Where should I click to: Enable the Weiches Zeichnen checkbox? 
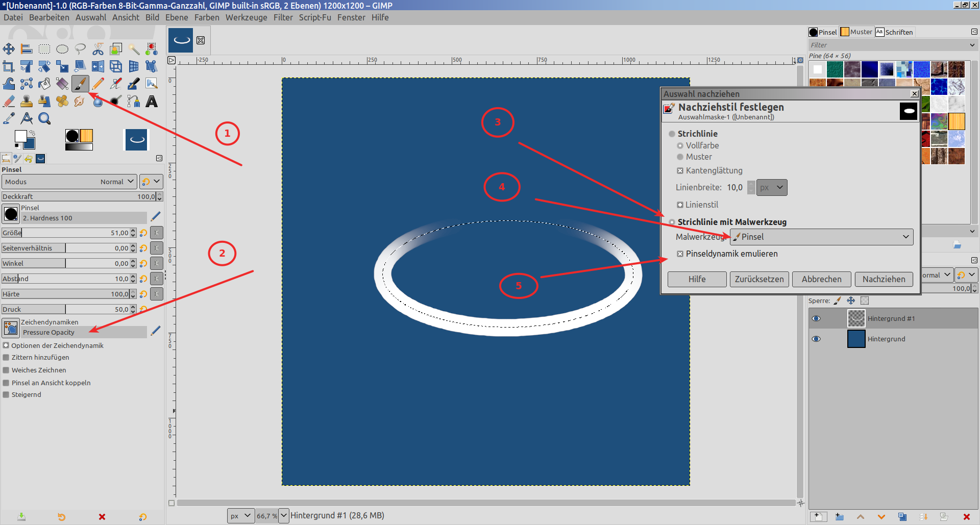[x=6, y=370]
